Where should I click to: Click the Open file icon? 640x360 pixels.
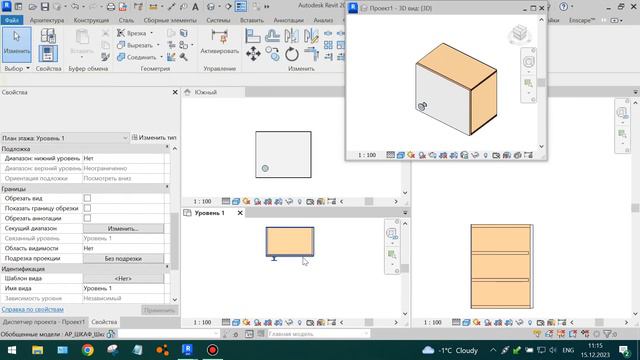click(33, 7)
